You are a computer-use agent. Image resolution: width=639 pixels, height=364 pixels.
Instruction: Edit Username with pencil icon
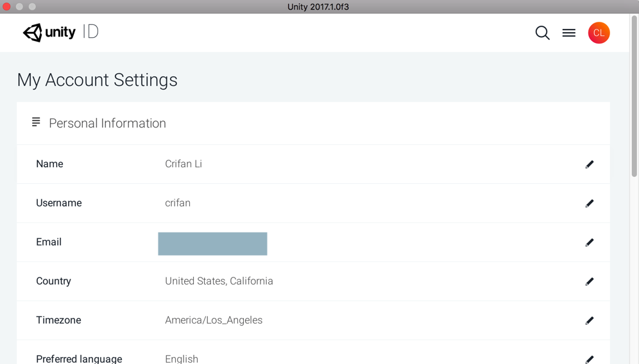(x=589, y=204)
